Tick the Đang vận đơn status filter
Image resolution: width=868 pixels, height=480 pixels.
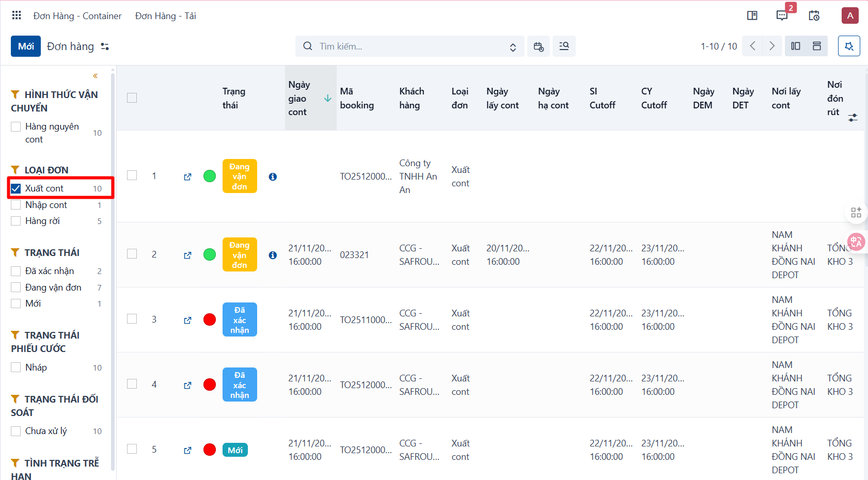16,287
